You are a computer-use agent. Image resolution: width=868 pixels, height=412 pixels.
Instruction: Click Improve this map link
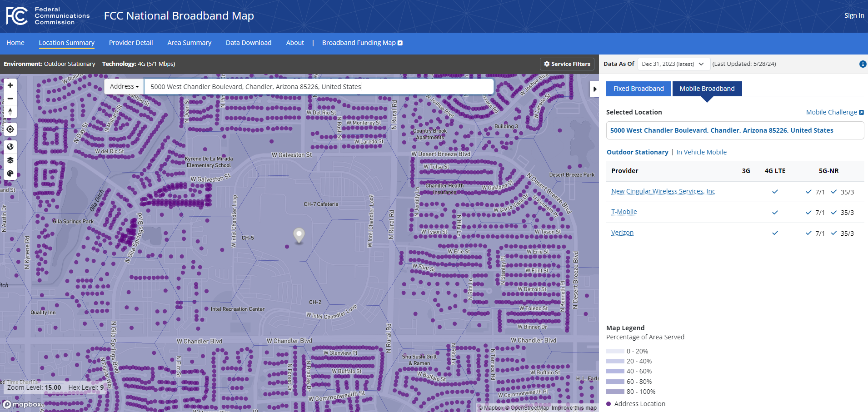pos(574,408)
